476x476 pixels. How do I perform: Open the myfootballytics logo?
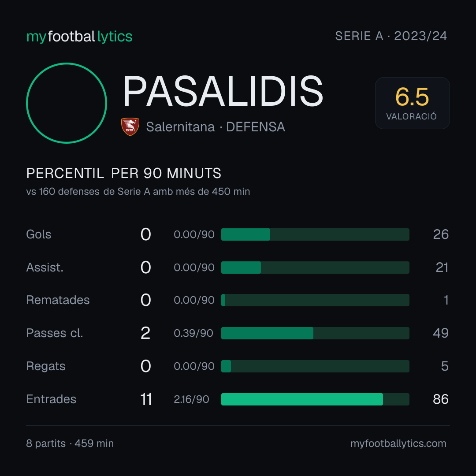point(79,37)
